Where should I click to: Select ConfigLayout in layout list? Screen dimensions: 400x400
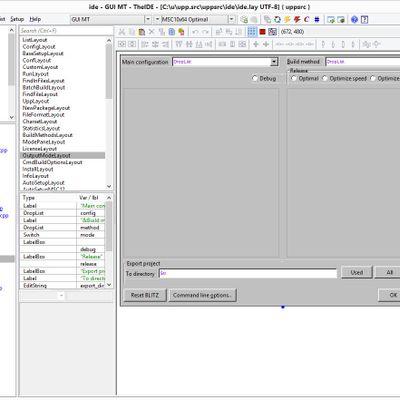[x=62, y=47]
